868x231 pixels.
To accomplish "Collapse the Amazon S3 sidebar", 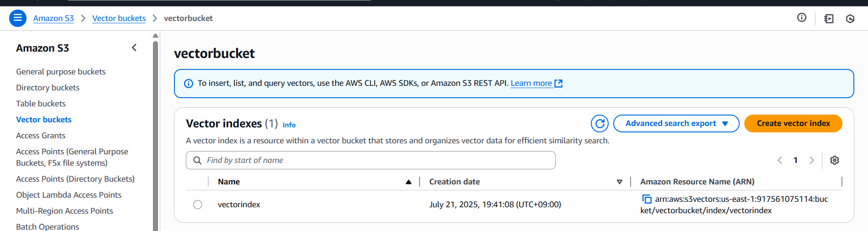I will pyautogui.click(x=134, y=47).
